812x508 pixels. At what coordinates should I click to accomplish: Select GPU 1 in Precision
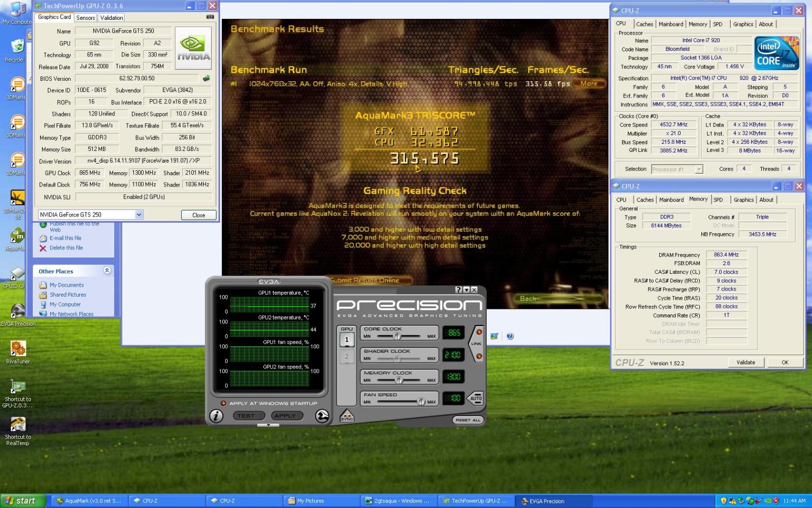click(x=347, y=340)
